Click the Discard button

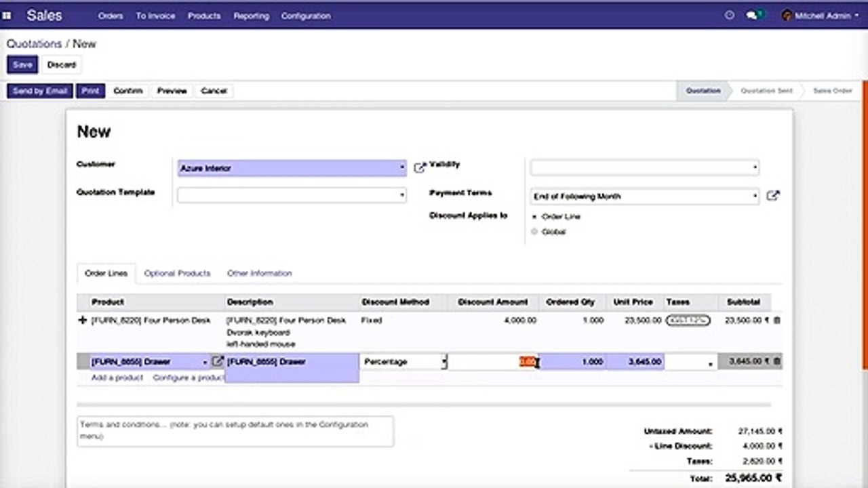62,65
